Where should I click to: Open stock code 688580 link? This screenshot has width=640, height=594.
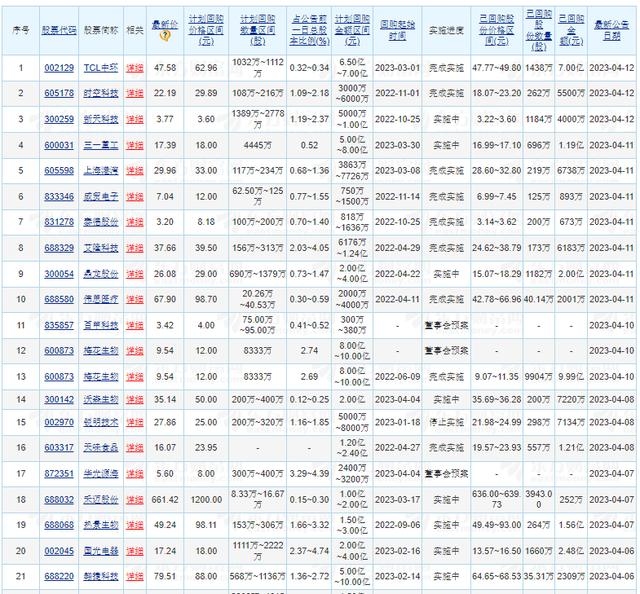click(x=59, y=299)
